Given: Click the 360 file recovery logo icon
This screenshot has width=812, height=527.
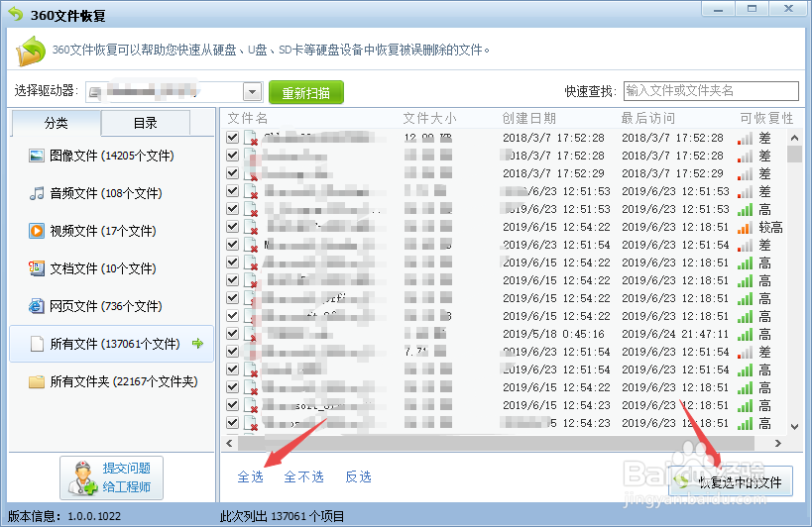Looking at the screenshot, I should tap(31, 51).
